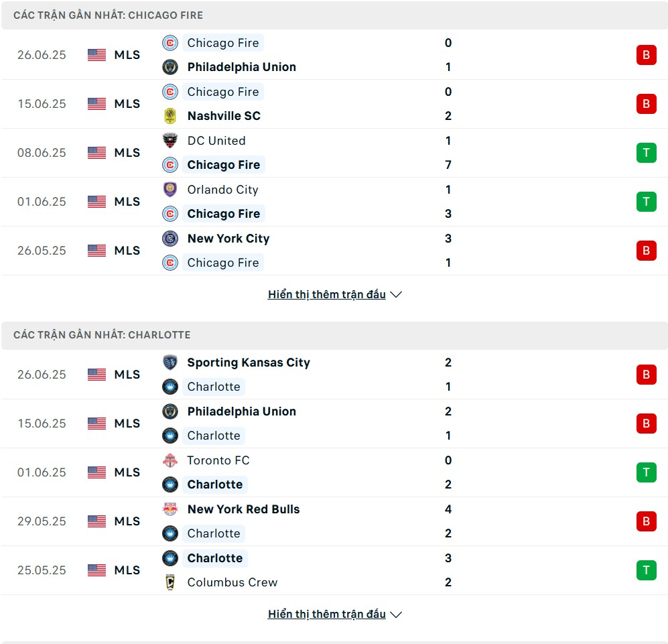Screen dimensions: 668x644
Task: Click the Toronto FC red logo
Action: pyautogui.click(x=170, y=460)
